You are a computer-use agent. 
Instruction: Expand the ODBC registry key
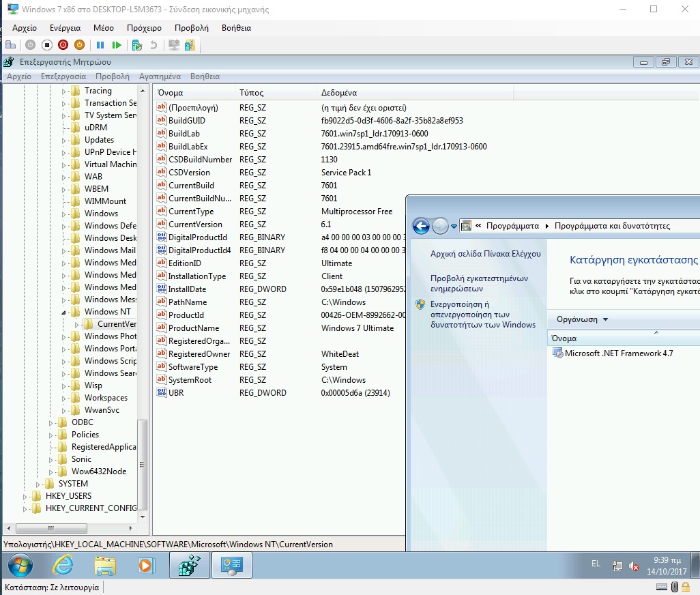(50, 422)
